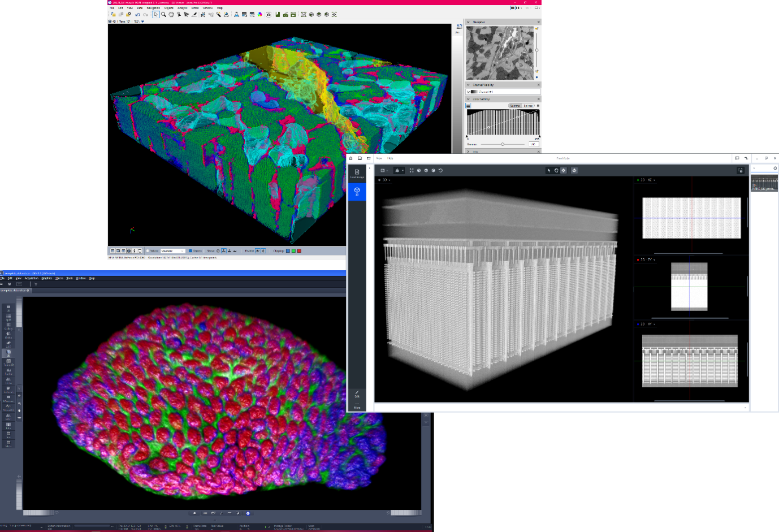This screenshot has height=532, width=779.
Task: Click the reset rotation icon in the 3D viewer
Action: (440, 170)
